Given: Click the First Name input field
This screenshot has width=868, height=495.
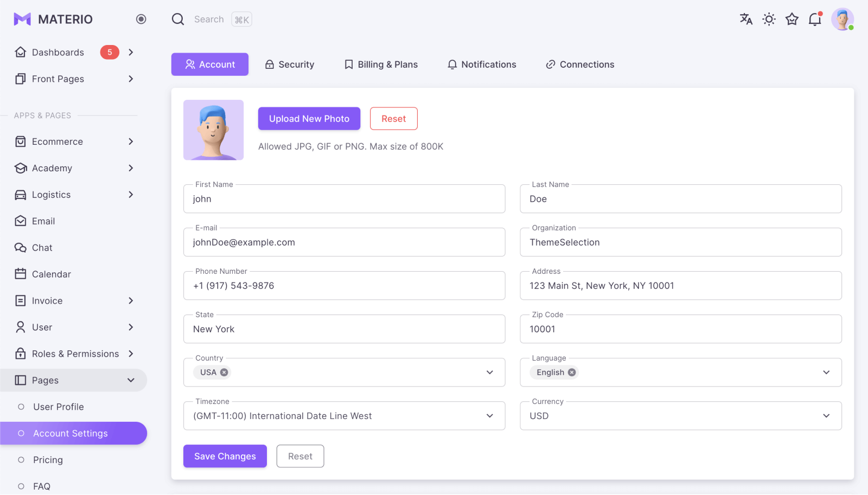Looking at the screenshot, I should point(344,199).
